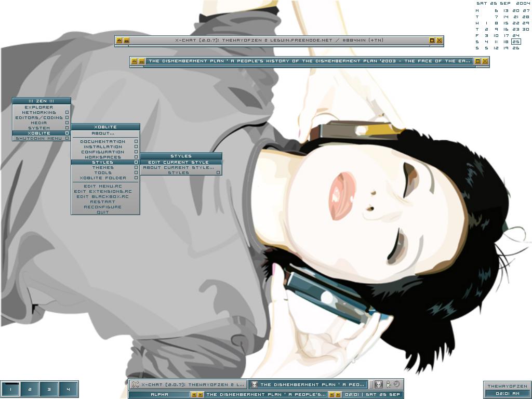Click the highlighted day 25 in the calendar
Image resolution: width=532 pixels, height=399 pixels.
(x=516, y=42)
